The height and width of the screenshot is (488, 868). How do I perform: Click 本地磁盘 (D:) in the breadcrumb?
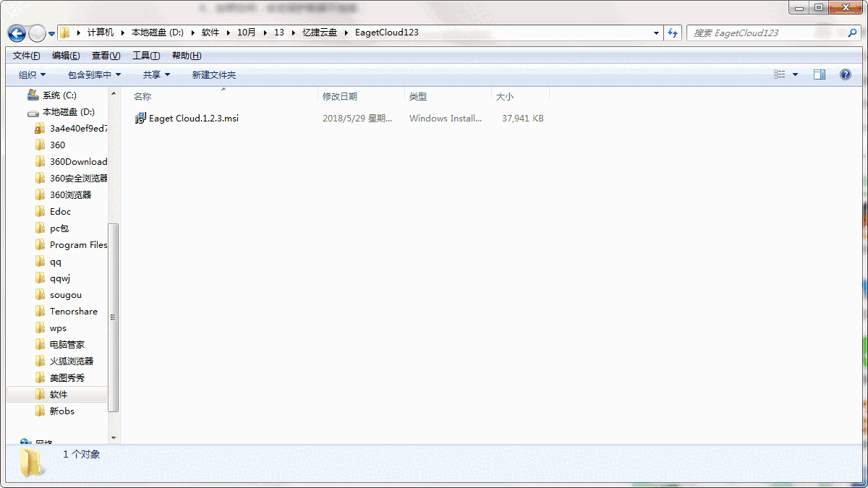[x=159, y=33]
